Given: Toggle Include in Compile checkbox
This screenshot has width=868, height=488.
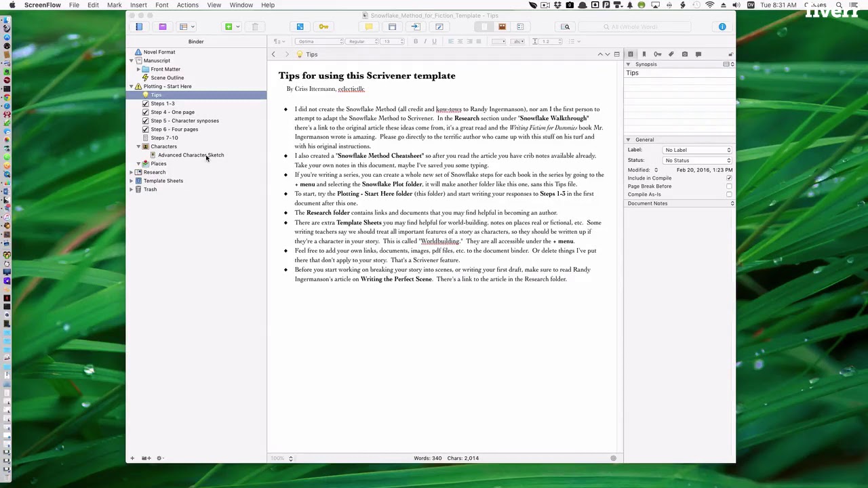Looking at the screenshot, I should coord(729,178).
